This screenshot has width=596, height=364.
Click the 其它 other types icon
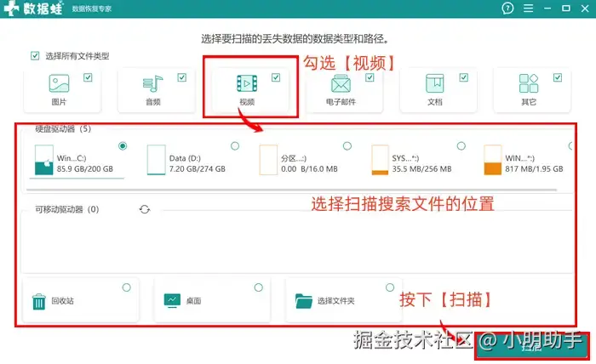529,83
